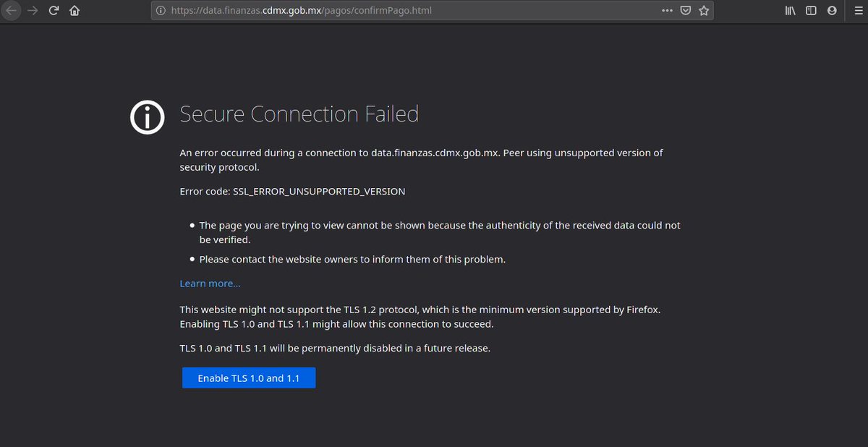Open the Firefox home page
Viewport: 868px width, 447px height.
click(75, 11)
